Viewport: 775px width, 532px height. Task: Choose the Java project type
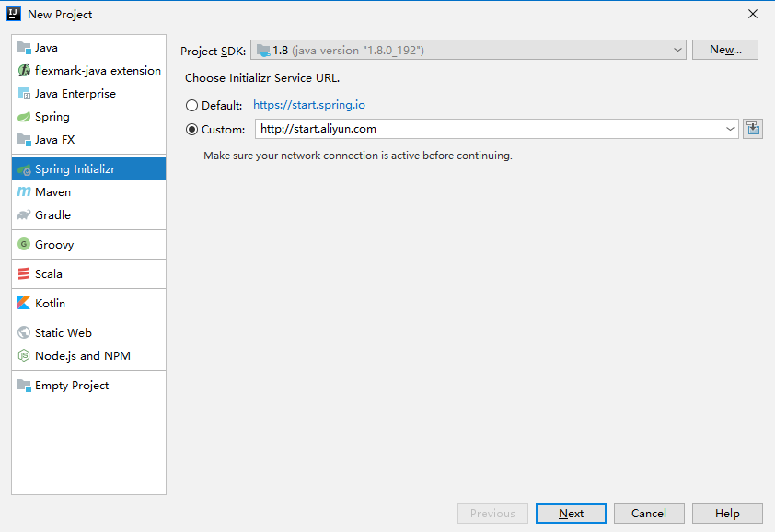(x=88, y=48)
